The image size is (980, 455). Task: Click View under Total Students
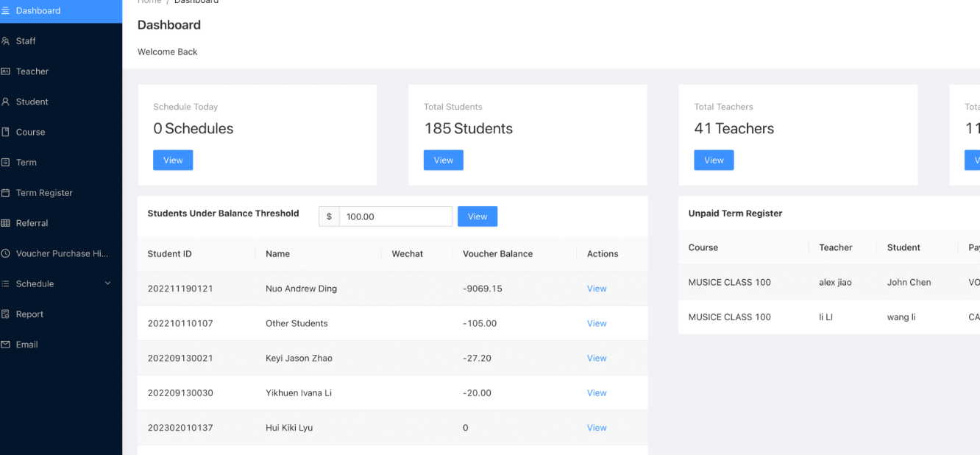click(443, 160)
